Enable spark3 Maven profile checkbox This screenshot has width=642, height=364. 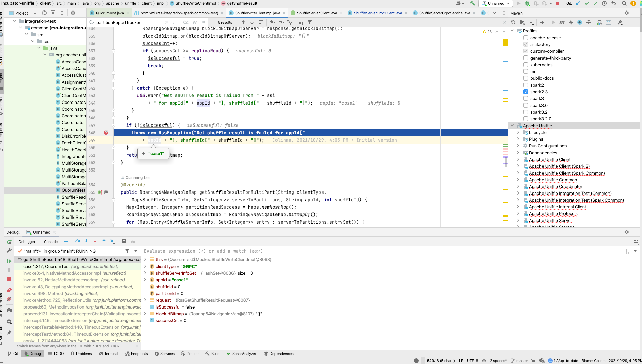click(526, 98)
